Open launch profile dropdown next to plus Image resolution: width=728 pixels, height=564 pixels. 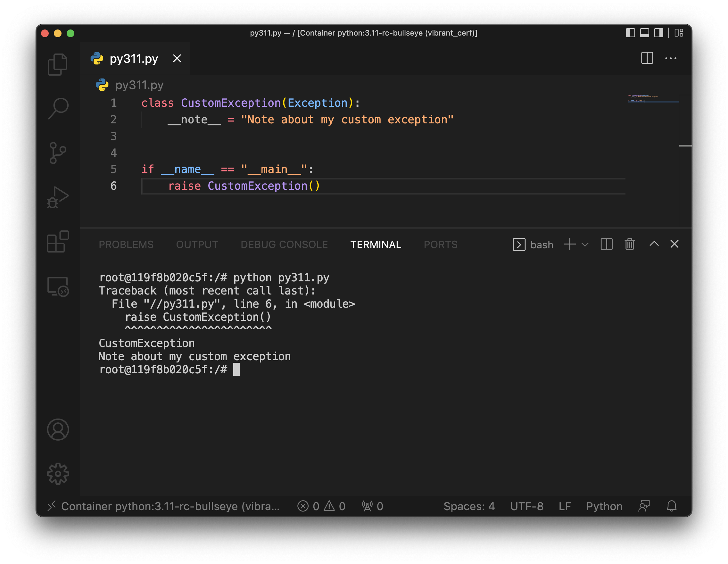coord(585,244)
